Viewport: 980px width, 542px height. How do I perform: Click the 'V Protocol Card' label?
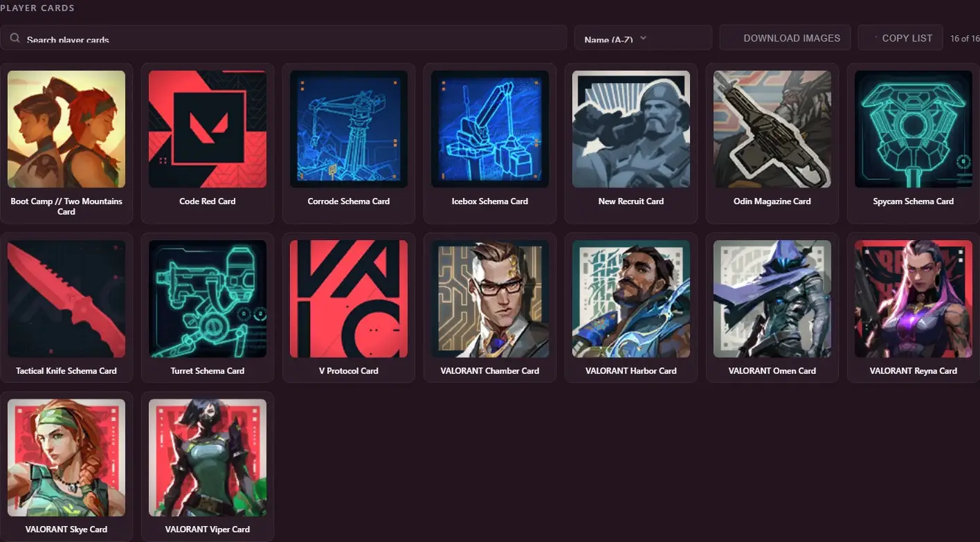[349, 371]
